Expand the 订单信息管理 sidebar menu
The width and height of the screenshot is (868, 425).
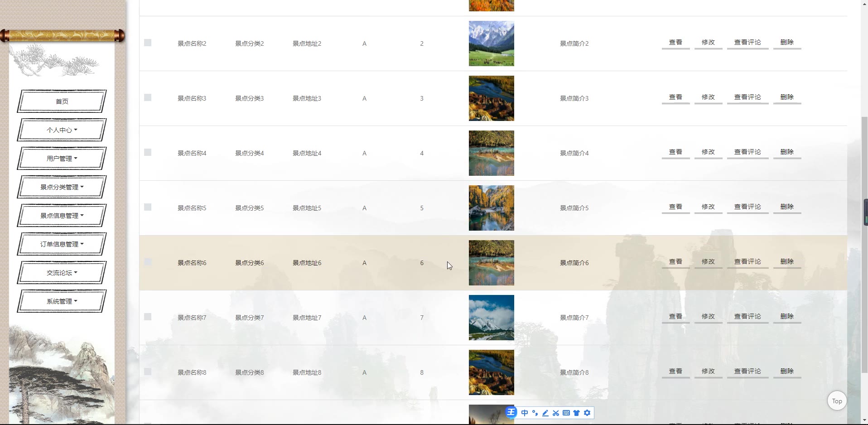click(62, 244)
